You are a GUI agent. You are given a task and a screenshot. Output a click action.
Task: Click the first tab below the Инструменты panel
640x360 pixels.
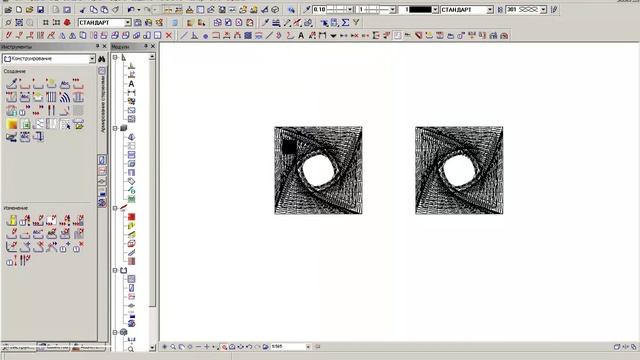18,348
